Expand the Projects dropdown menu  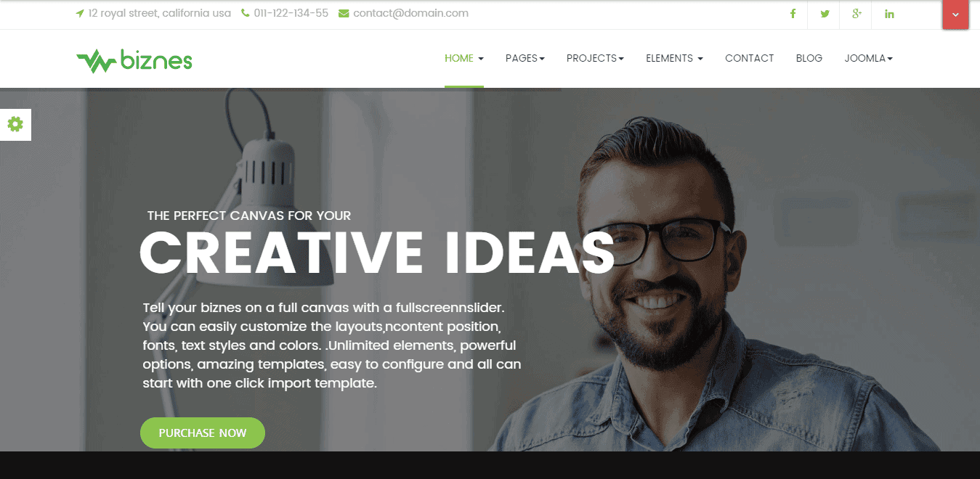[x=595, y=58]
